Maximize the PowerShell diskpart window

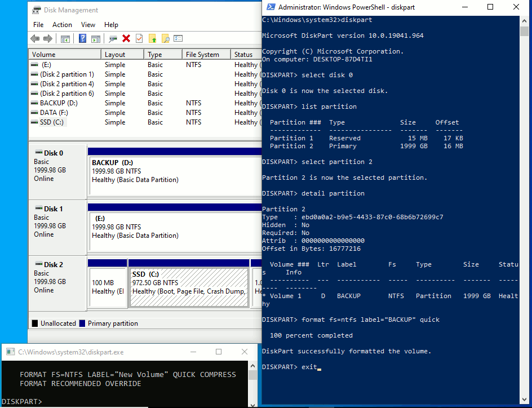(490, 7)
